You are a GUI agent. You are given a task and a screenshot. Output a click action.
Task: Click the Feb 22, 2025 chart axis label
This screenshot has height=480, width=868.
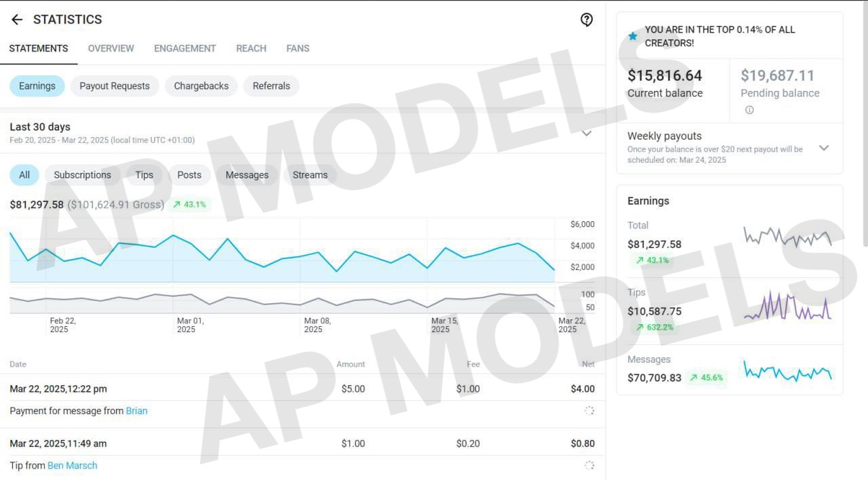[x=63, y=325]
